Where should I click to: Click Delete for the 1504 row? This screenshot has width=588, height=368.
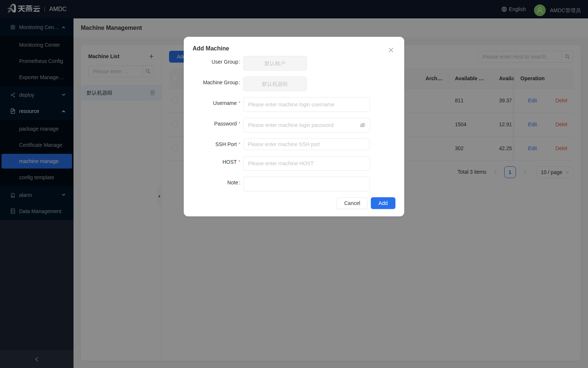[561, 124]
